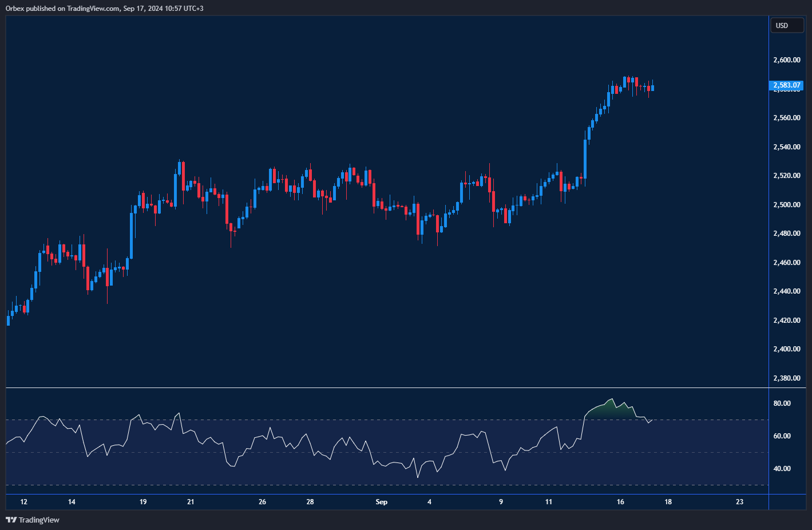The height and width of the screenshot is (530, 812).
Task: Click the date label 23 on the time axis
Action: click(x=739, y=502)
